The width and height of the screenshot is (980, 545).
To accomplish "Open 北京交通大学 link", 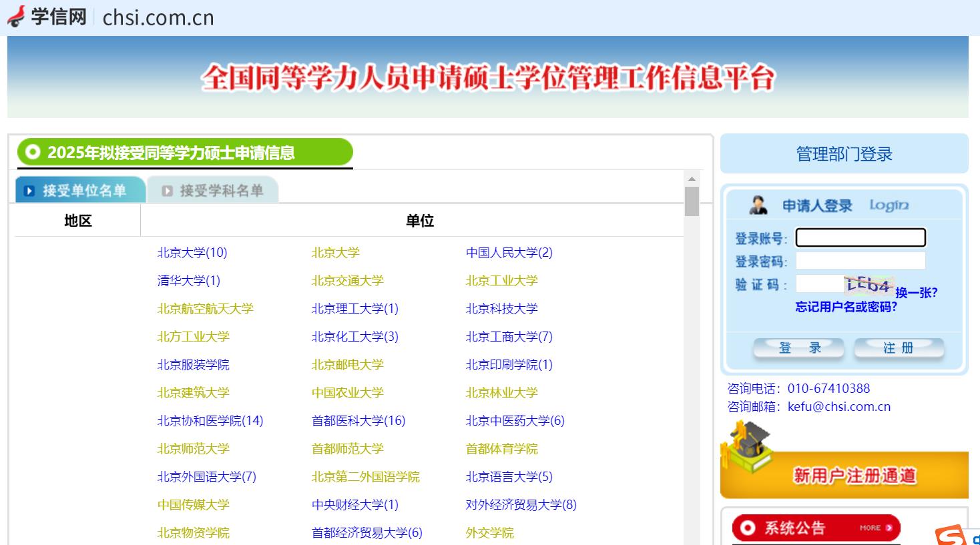I will point(348,281).
